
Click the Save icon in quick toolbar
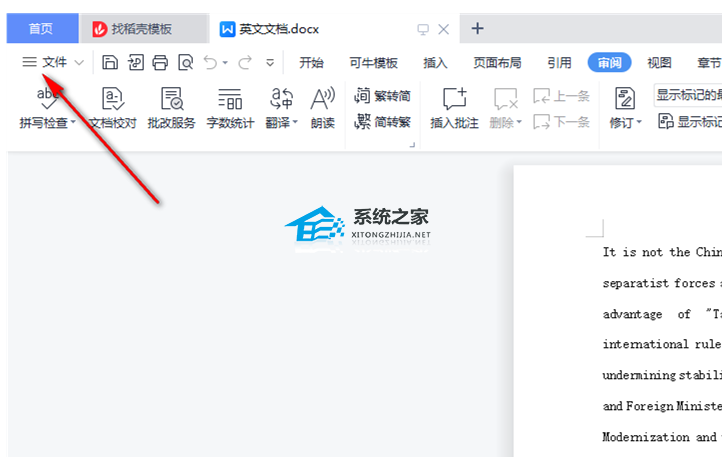pos(110,62)
